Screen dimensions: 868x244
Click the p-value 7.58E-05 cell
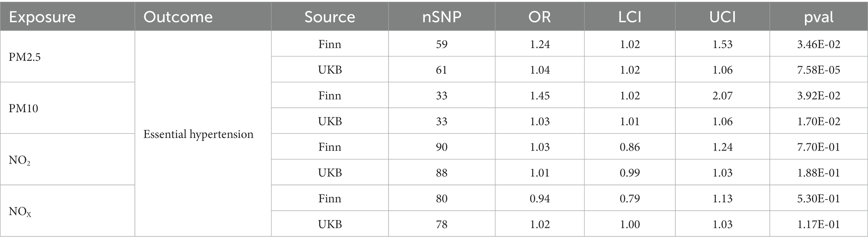tap(818, 70)
